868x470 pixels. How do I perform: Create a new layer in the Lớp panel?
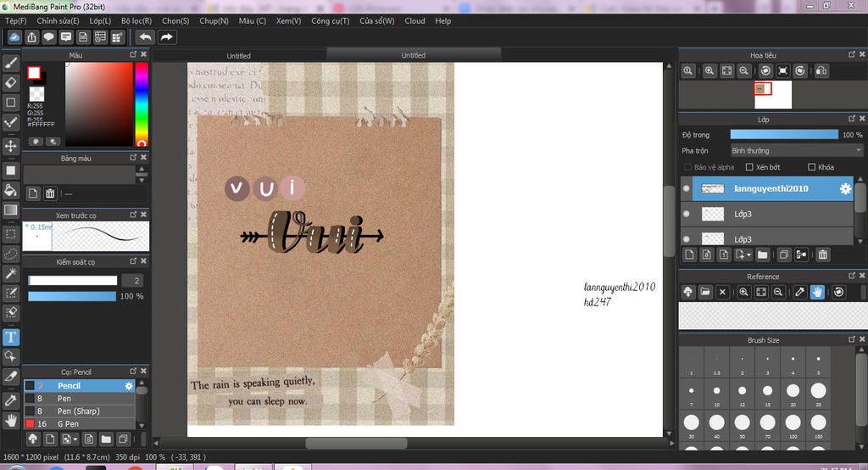[x=689, y=255]
